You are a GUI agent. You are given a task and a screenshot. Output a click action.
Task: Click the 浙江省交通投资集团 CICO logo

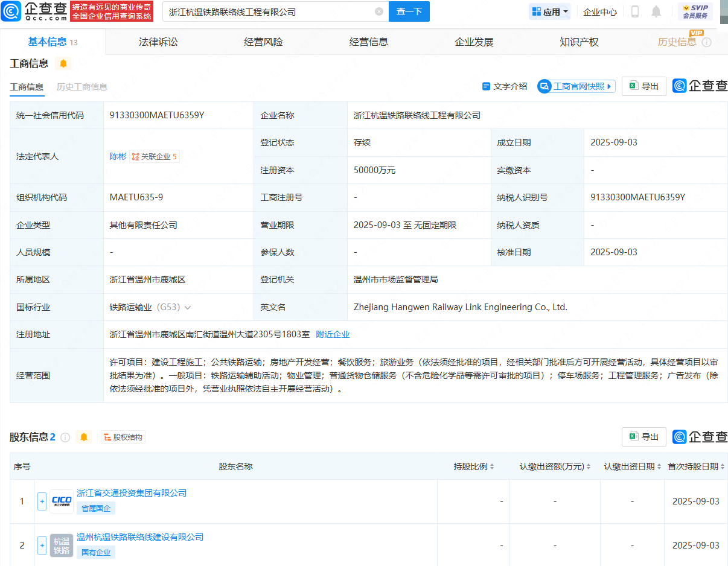(62, 501)
